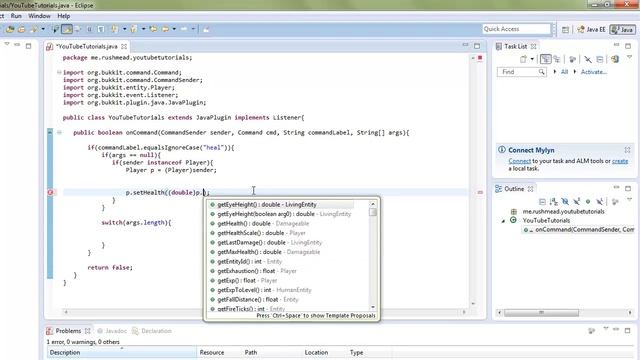640x360 pixels.
Task: Click Collapse All in Task List
Action: click(600, 60)
